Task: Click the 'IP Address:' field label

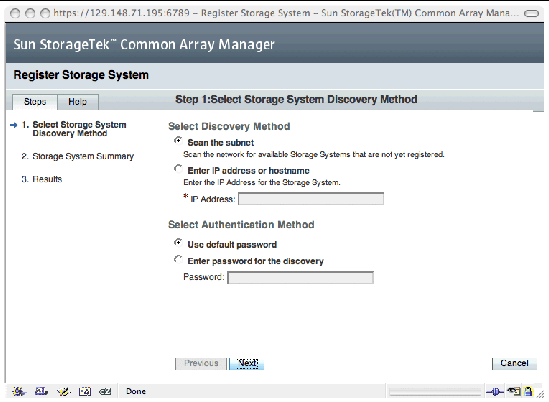Action: click(213, 199)
